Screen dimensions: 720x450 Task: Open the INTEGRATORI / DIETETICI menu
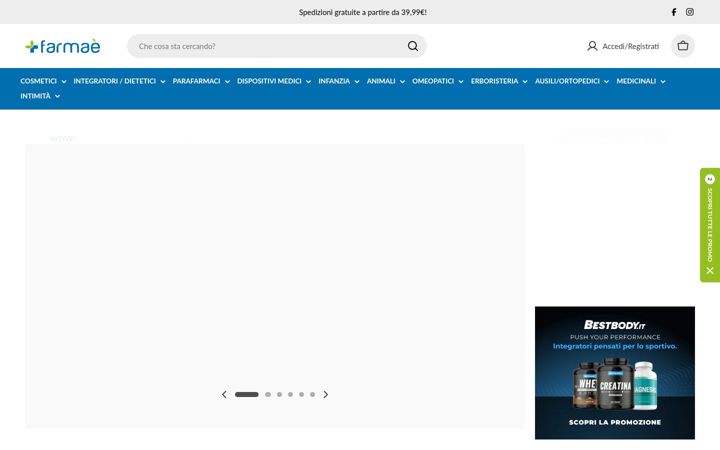click(119, 81)
